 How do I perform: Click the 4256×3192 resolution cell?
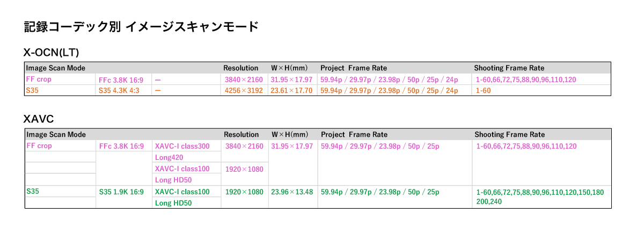pyautogui.click(x=244, y=91)
